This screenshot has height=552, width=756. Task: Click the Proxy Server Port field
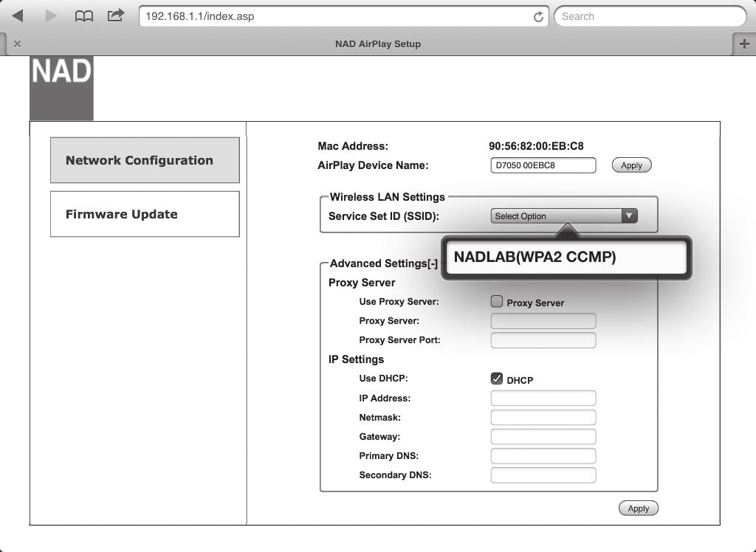point(543,340)
